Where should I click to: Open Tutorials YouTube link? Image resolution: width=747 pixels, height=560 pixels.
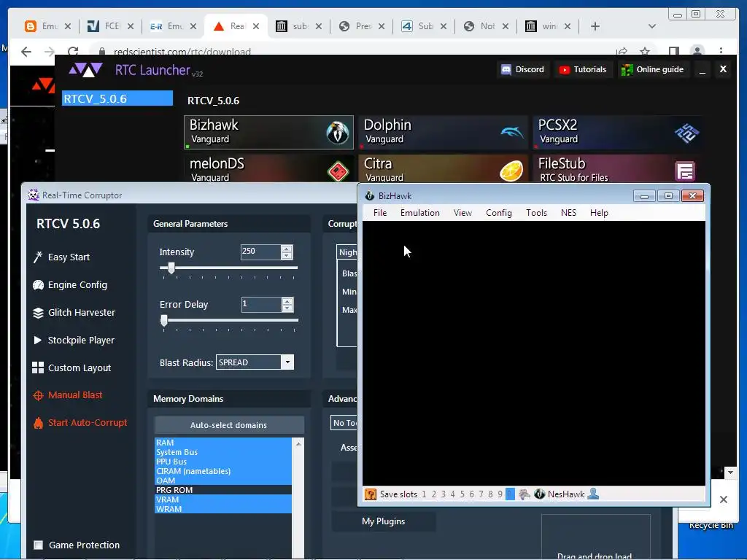click(x=583, y=69)
